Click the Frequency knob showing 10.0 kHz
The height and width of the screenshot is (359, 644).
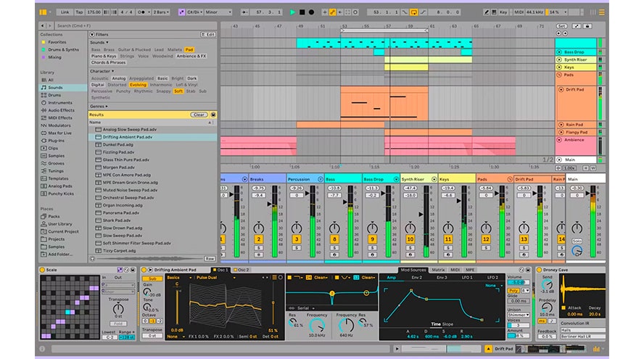click(x=317, y=326)
